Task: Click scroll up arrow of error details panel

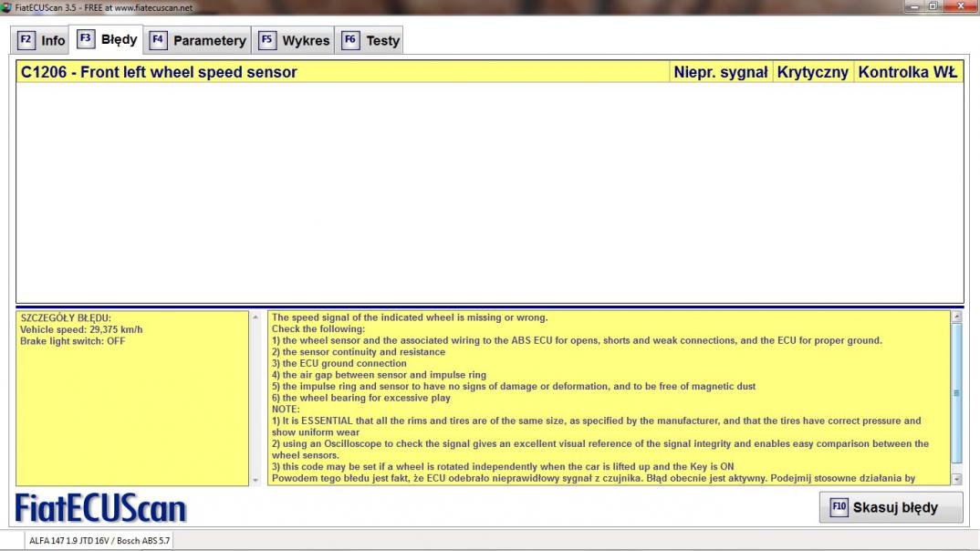Action: click(255, 317)
